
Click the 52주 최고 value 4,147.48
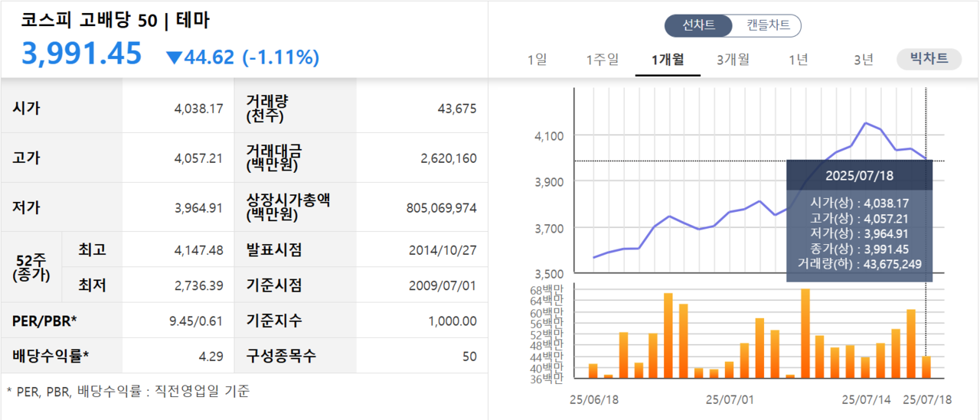198,250
